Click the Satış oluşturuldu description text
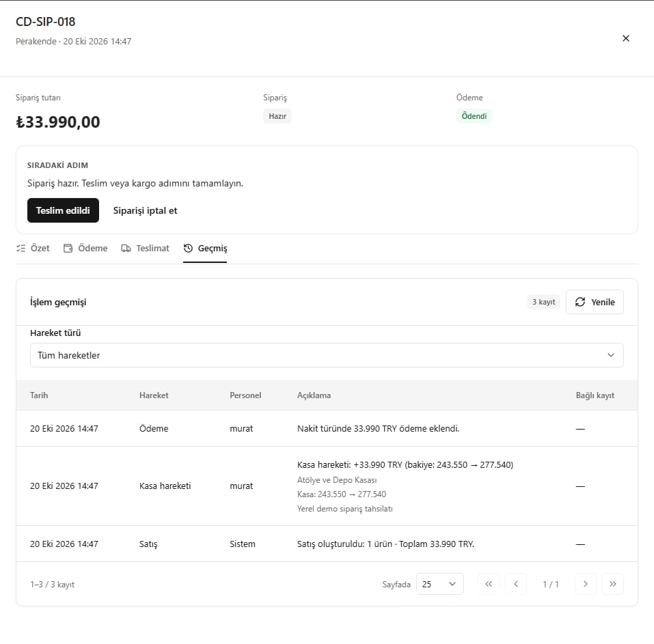 click(x=386, y=544)
